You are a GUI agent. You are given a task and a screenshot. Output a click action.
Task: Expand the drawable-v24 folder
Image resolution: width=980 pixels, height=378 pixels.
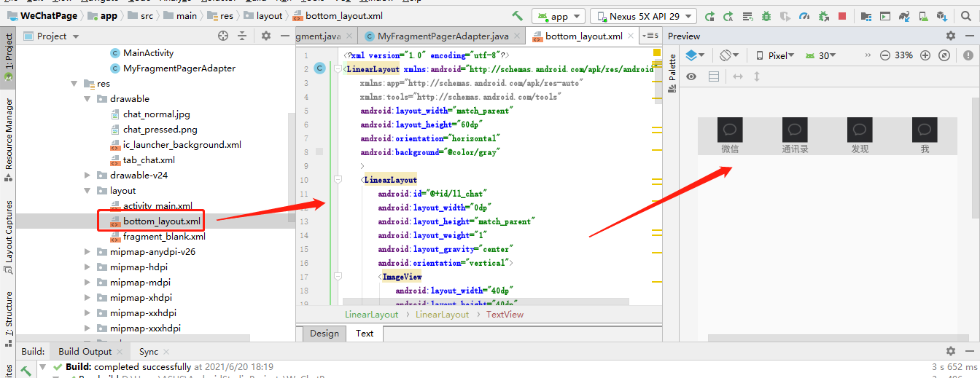click(87, 176)
